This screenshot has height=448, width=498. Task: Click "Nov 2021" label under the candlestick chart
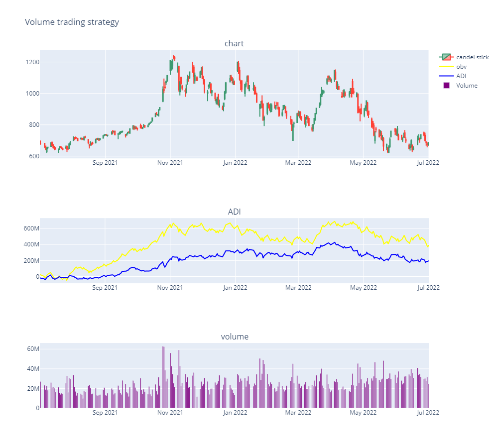[170, 162]
